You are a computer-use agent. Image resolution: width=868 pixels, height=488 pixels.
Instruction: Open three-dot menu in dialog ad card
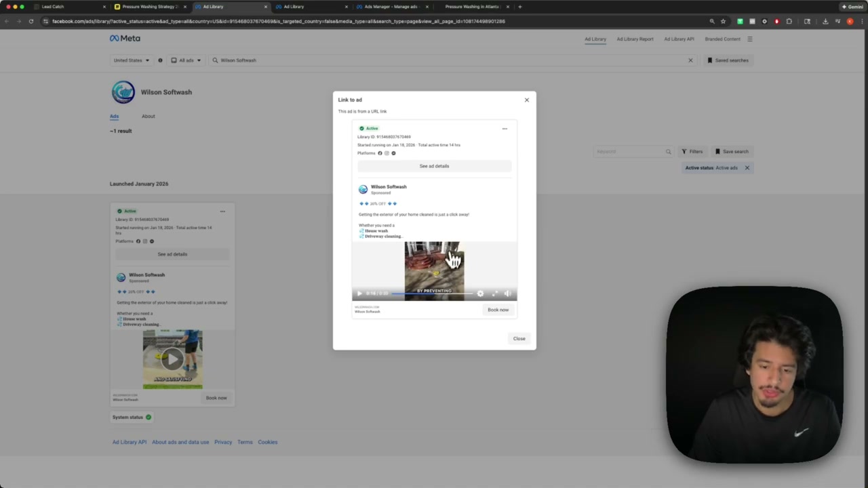tap(505, 128)
